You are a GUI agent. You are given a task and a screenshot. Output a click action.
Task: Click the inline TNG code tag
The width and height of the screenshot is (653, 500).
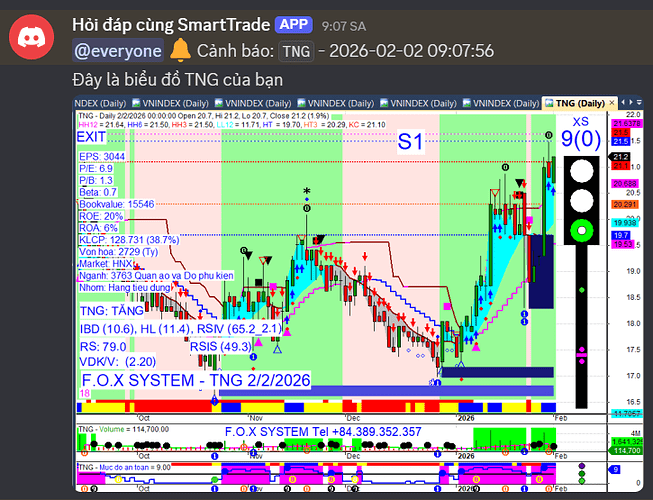(296, 51)
